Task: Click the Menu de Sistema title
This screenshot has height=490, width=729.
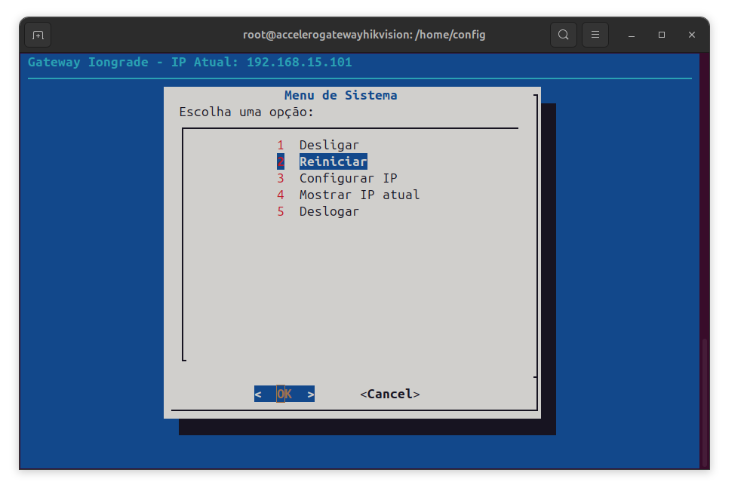Action: (x=341, y=95)
